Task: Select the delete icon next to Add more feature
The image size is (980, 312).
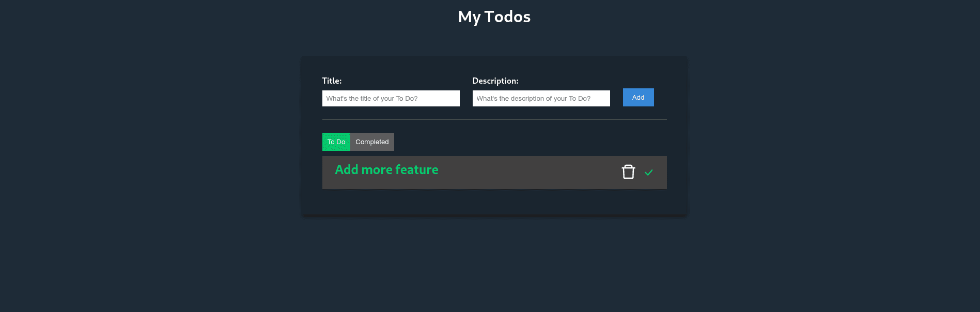Action: point(628,171)
